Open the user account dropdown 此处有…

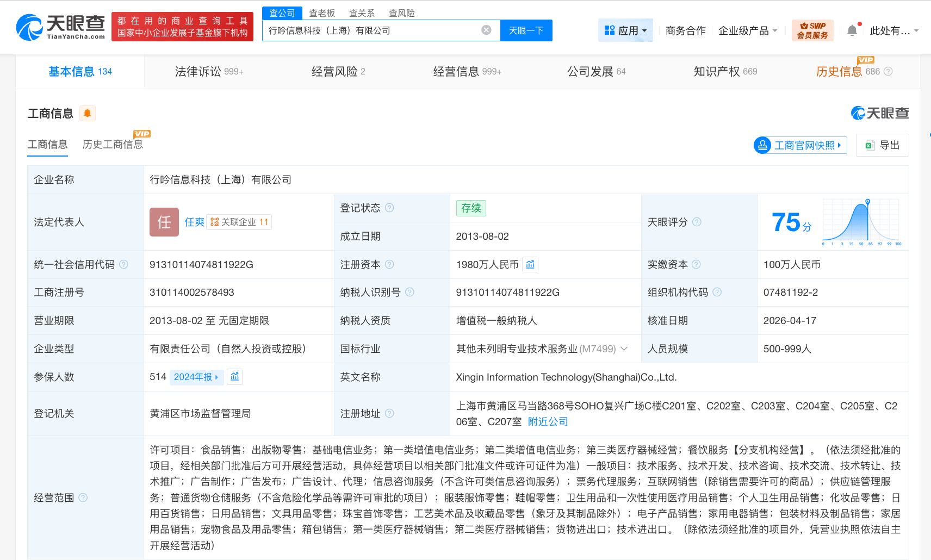pyautogui.click(x=893, y=31)
